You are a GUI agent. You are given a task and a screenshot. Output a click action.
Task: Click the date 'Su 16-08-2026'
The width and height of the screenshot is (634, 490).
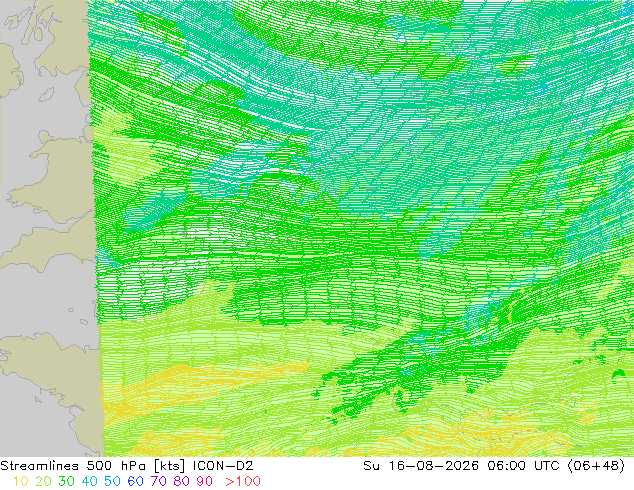coord(421,466)
